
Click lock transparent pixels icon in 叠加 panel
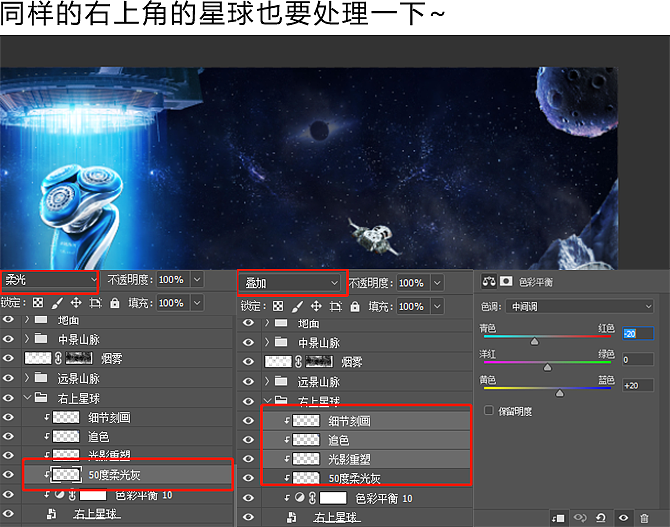pos(278,306)
